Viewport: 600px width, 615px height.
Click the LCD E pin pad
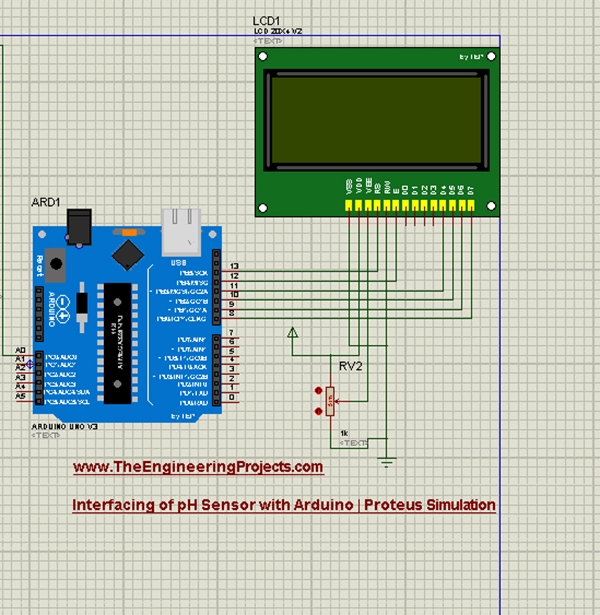click(396, 205)
